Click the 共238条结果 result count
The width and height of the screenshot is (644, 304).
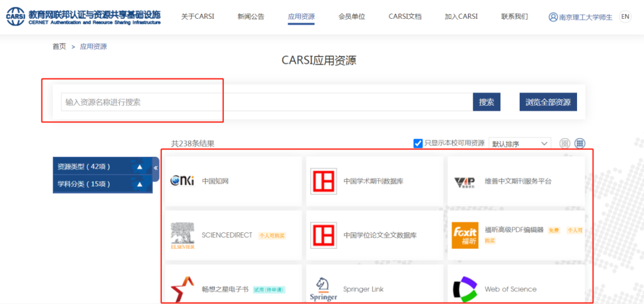193,144
